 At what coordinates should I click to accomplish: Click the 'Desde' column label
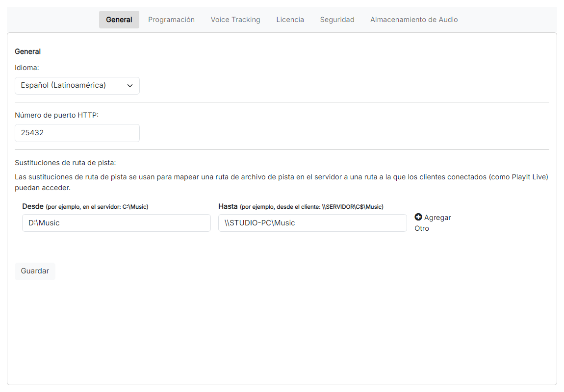point(33,206)
